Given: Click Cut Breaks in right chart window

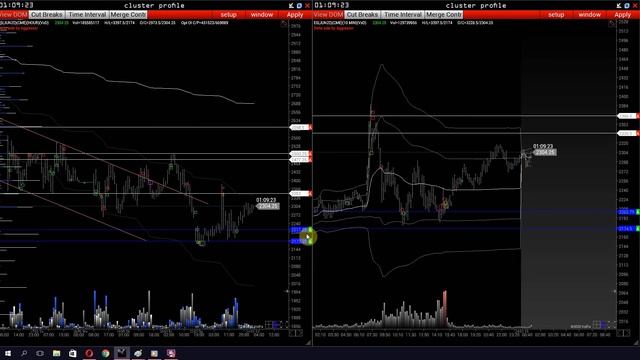Looking at the screenshot, I should [x=362, y=15].
